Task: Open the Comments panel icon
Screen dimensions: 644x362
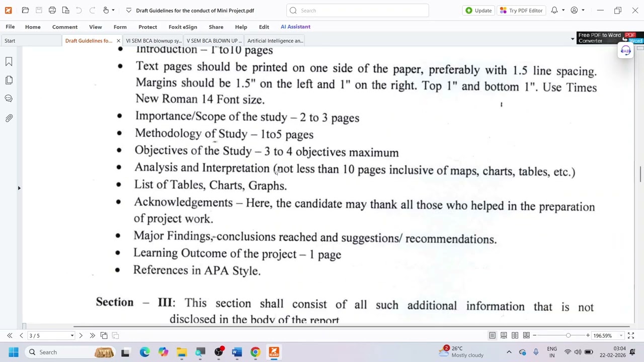Action: tap(9, 99)
